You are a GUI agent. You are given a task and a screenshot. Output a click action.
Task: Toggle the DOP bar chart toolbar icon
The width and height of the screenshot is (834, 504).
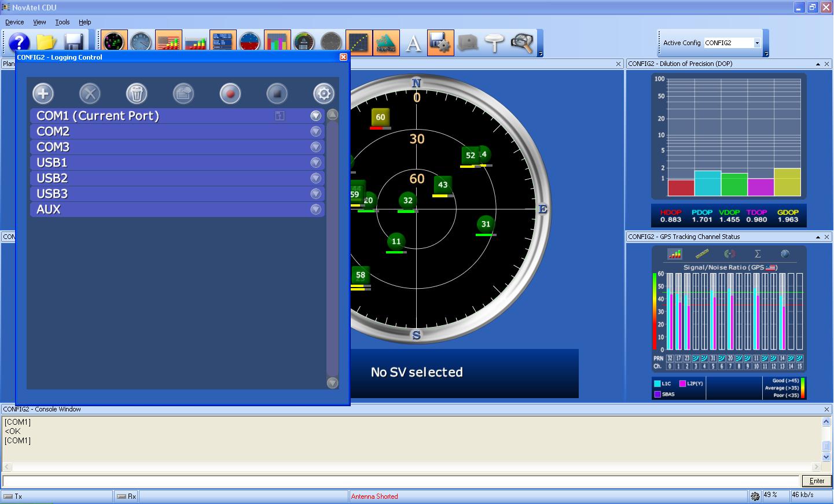point(277,43)
